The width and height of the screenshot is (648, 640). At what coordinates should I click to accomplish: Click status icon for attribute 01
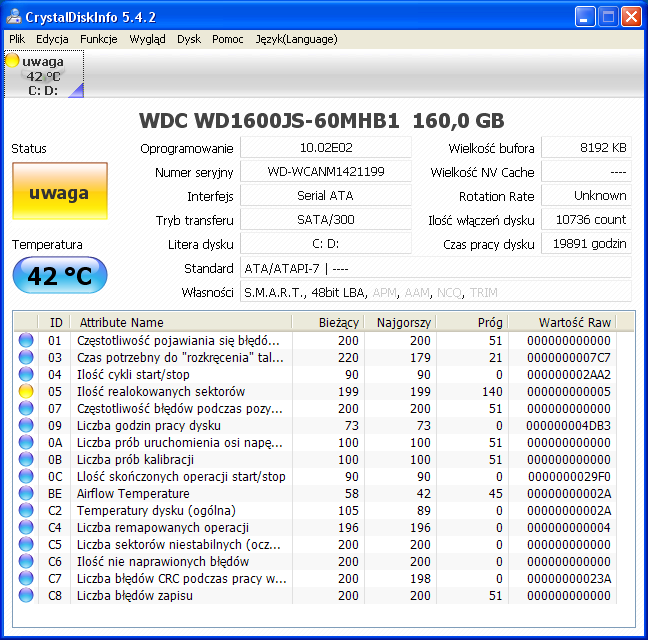click(26, 340)
